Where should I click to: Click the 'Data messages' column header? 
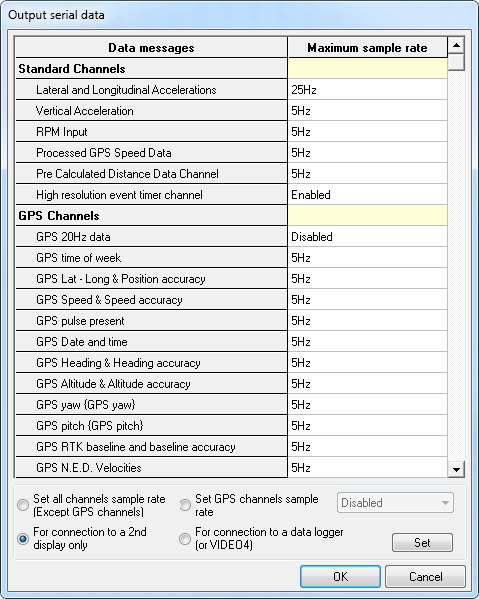pos(151,48)
